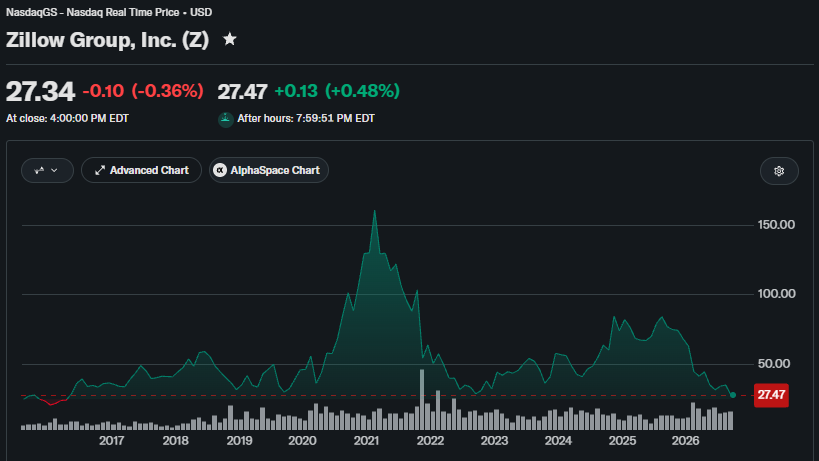Click the 27.34 closing price
This screenshot has width=819, height=461.
pyautogui.click(x=40, y=91)
